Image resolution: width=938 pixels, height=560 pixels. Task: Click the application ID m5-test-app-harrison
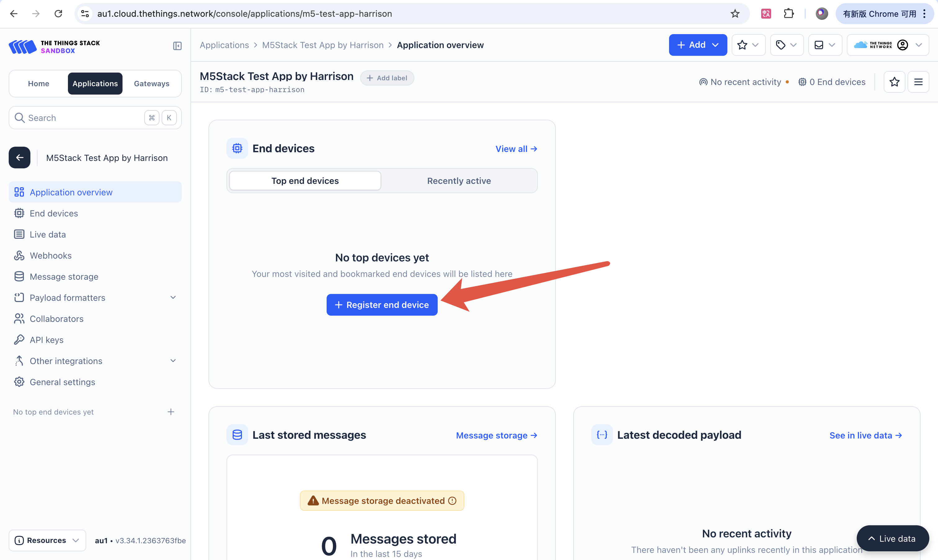tap(259, 90)
